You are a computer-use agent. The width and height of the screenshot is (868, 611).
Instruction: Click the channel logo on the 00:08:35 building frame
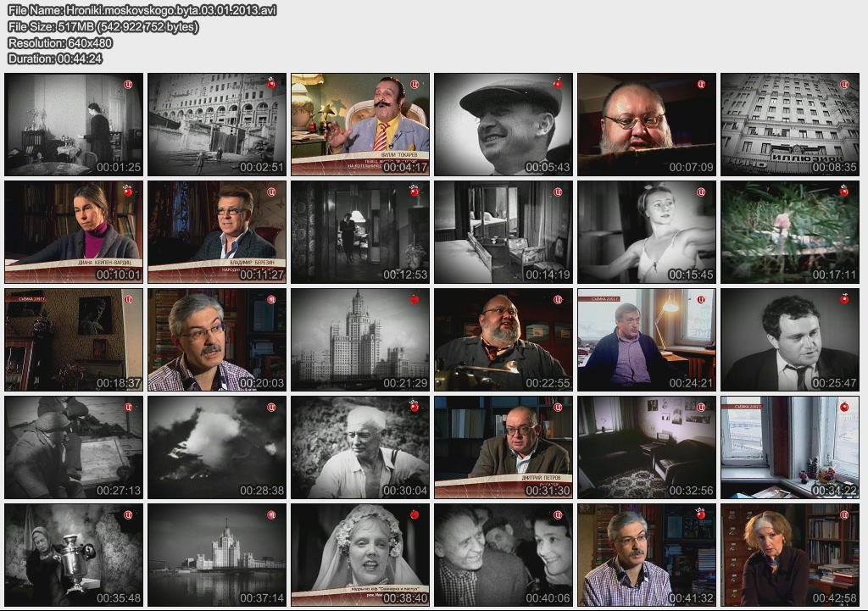844,84
